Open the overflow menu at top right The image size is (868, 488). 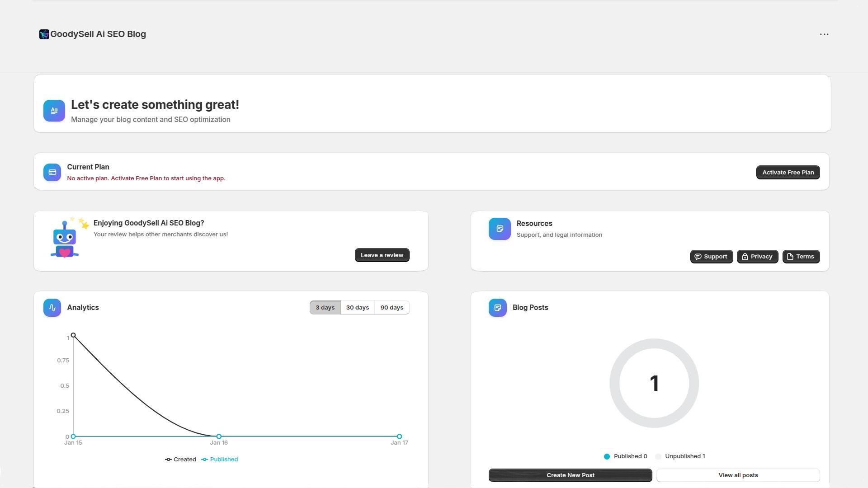point(824,34)
